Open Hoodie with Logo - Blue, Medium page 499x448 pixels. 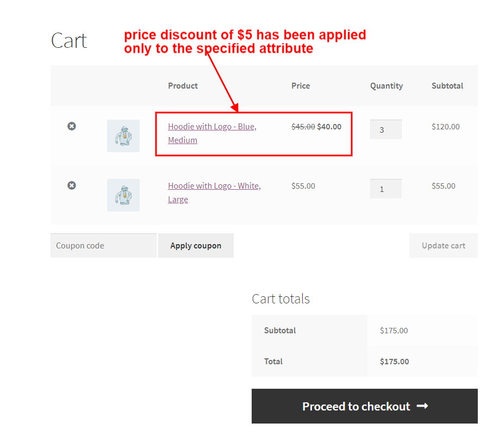[211, 126]
